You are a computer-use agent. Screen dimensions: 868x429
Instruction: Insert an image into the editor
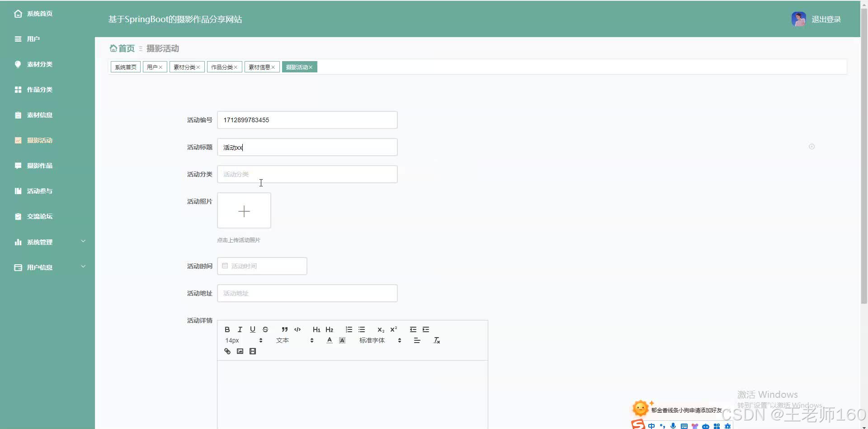pos(240,351)
